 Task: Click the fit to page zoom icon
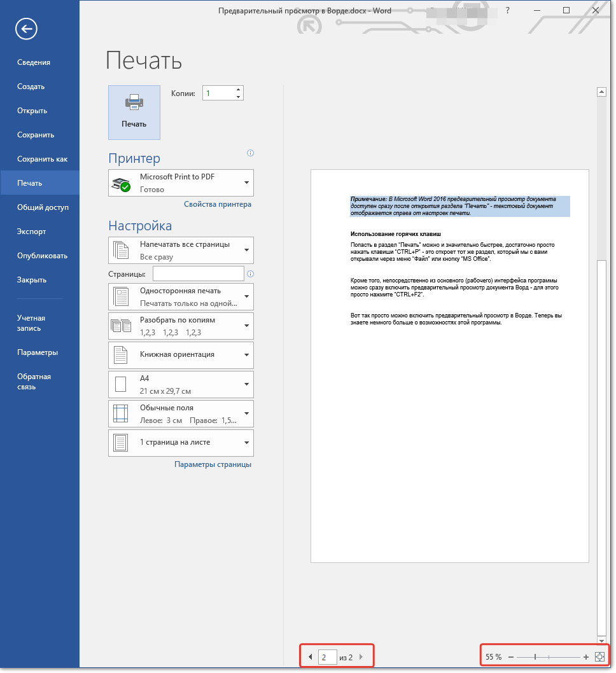tap(599, 656)
